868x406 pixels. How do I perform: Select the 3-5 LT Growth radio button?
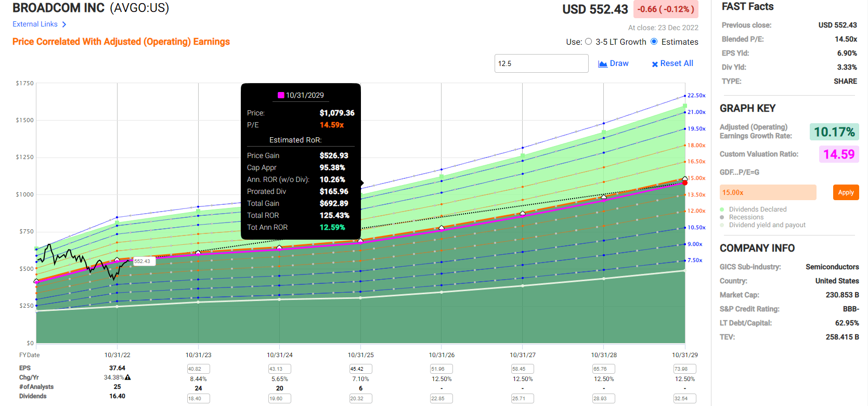pyautogui.click(x=589, y=42)
